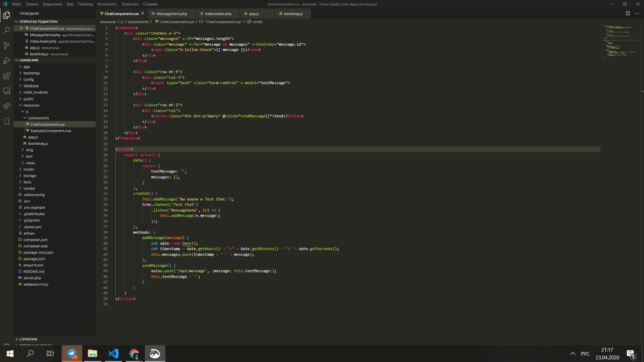Open the Правка menu

32,4
